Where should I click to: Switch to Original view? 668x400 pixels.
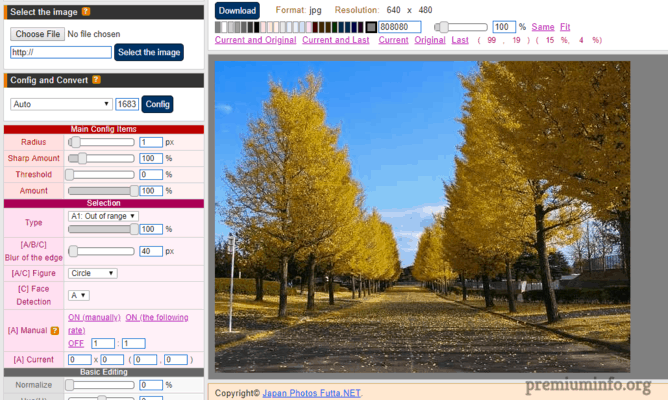pos(430,40)
